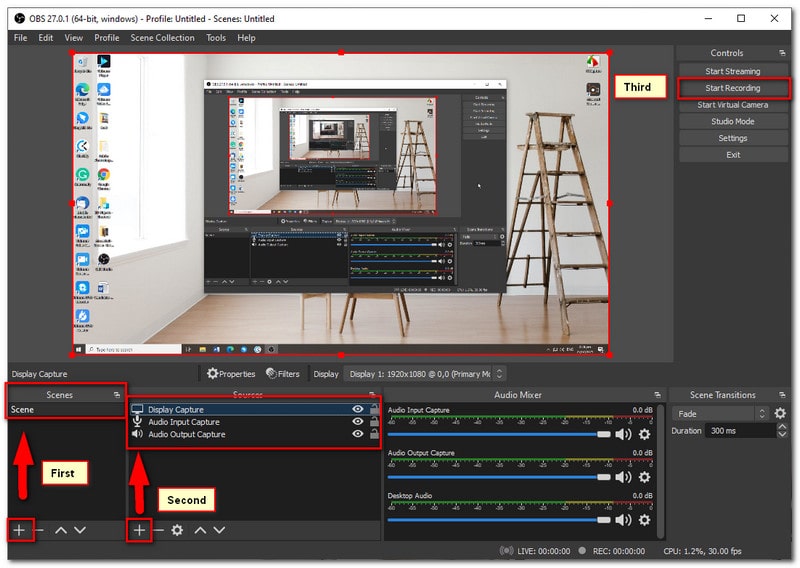The image size is (800, 568).
Task: Mute the Audio Input Capture speaker icon
Action: pos(623,434)
